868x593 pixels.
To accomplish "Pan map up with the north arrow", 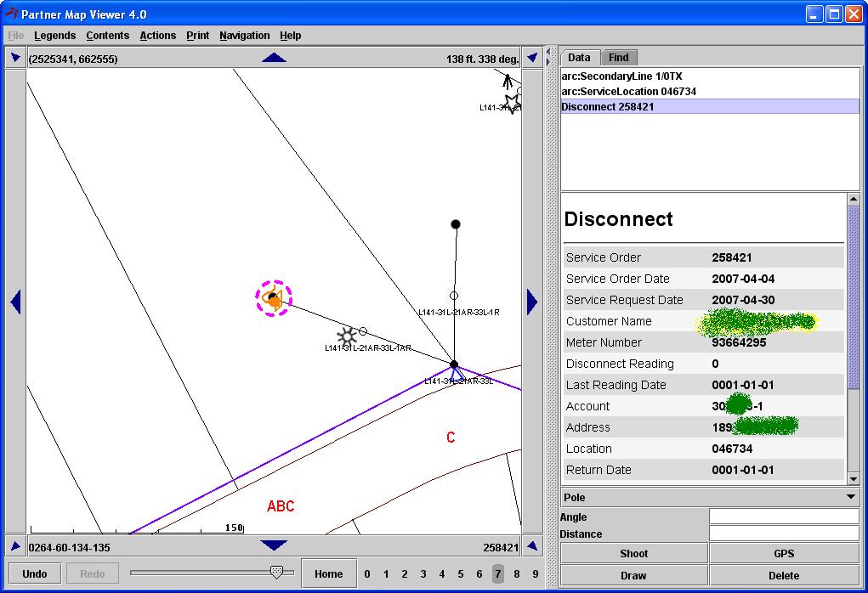I will click(x=274, y=58).
